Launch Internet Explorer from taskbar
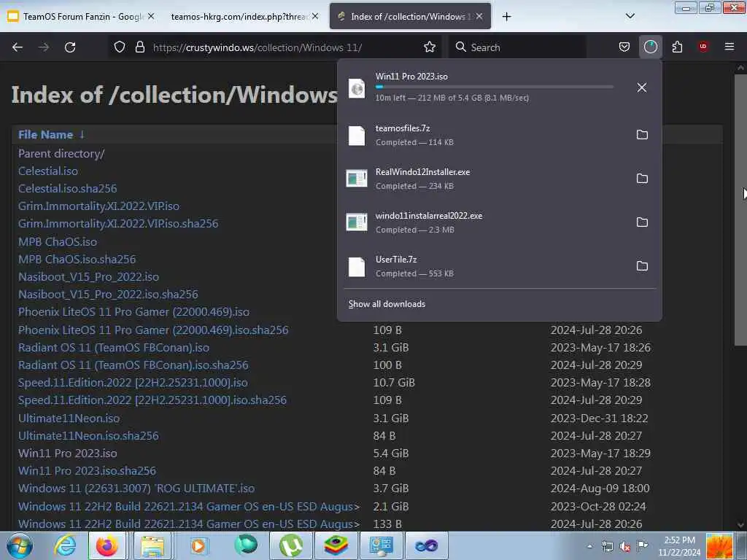 (x=65, y=545)
